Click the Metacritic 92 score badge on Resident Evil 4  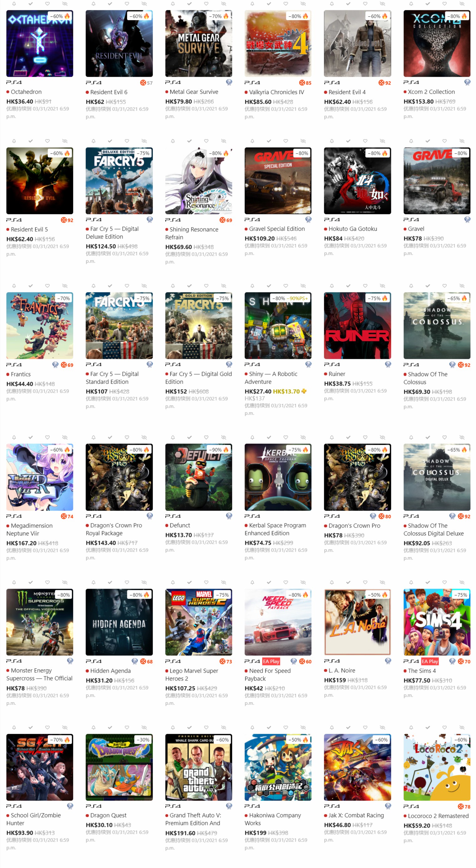coord(385,83)
